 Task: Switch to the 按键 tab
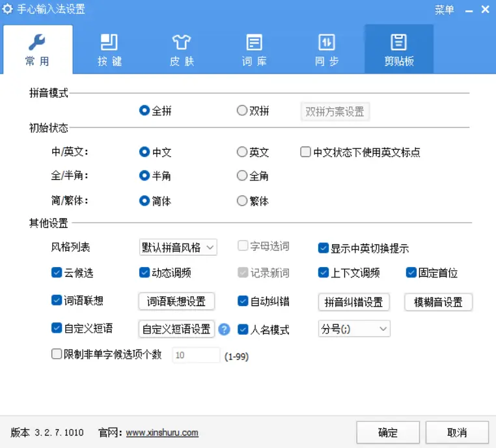(109, 49)
